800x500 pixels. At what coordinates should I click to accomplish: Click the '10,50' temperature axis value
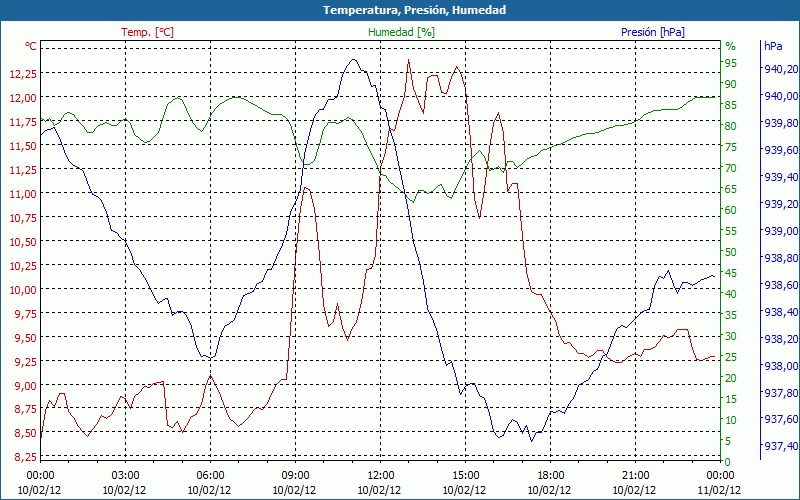[23, 241]
